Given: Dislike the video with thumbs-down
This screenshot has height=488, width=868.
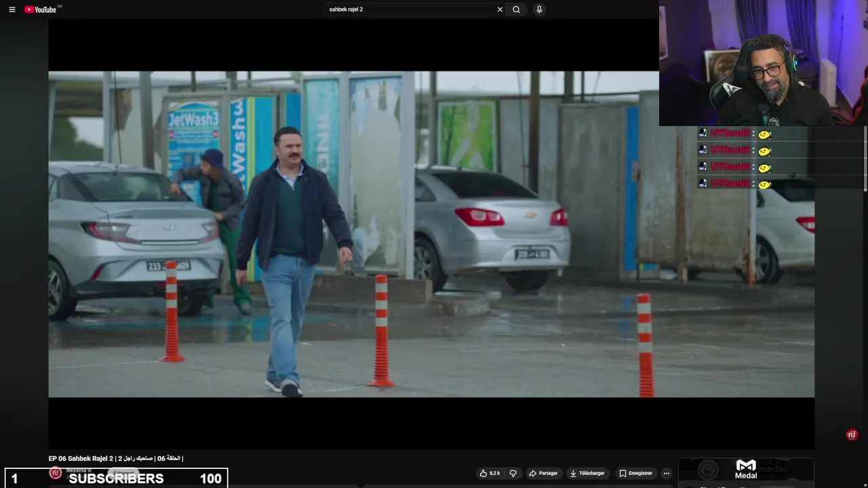Looking at the screenshot, I should pos(513,473).
